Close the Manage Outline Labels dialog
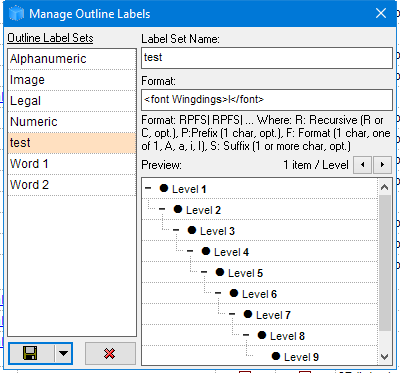This screenshot has width=400, height=373. [x=381, y=13]
